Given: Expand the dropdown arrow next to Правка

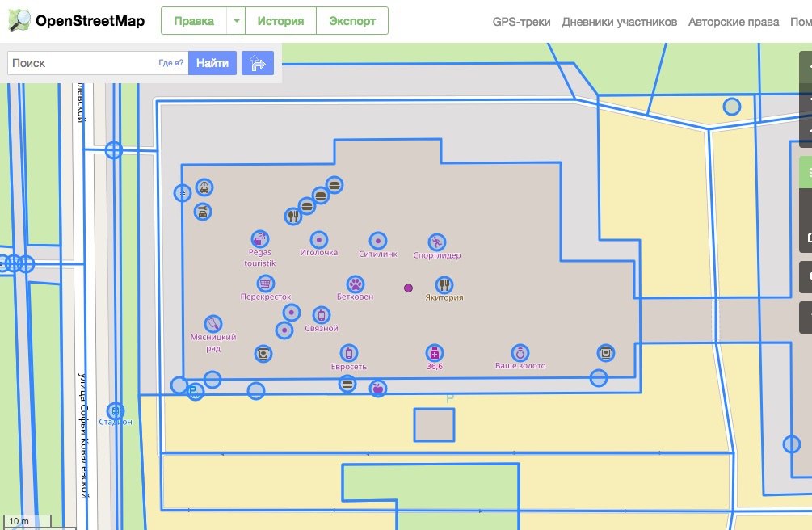Looking at the screenshot, I should [236, 21].
